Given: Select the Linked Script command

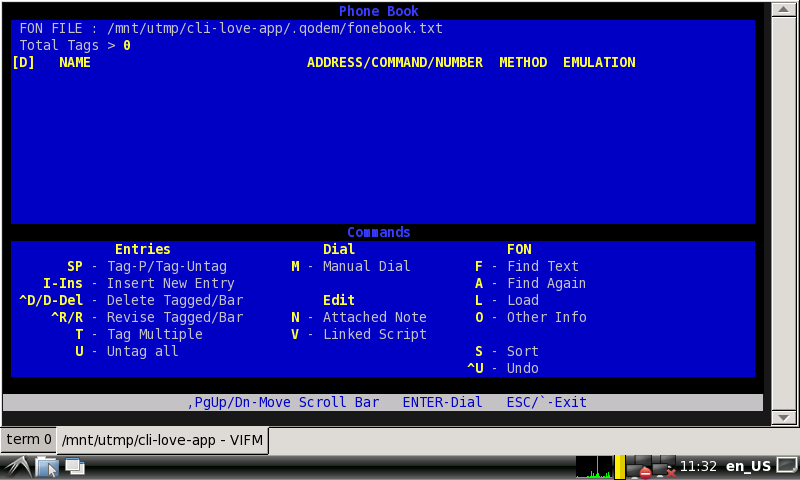Looking at the screenshot, I should coord(359,334).
